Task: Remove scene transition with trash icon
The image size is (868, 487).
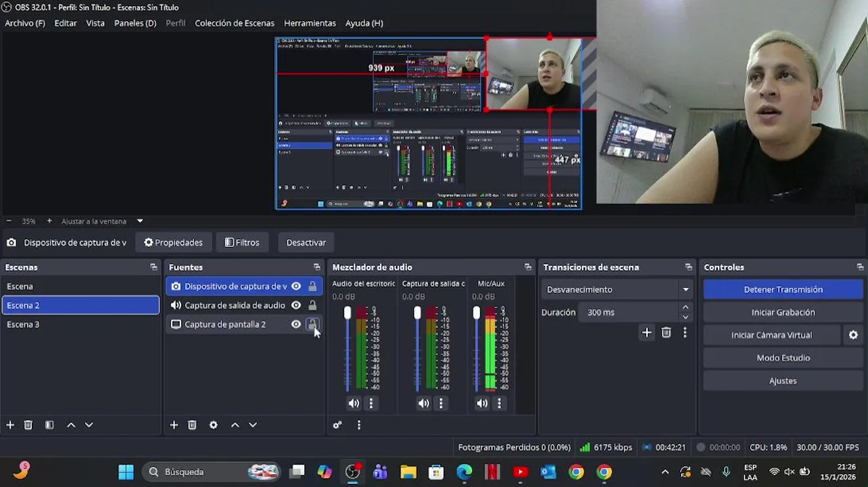Action: click(x=667, y=332)
